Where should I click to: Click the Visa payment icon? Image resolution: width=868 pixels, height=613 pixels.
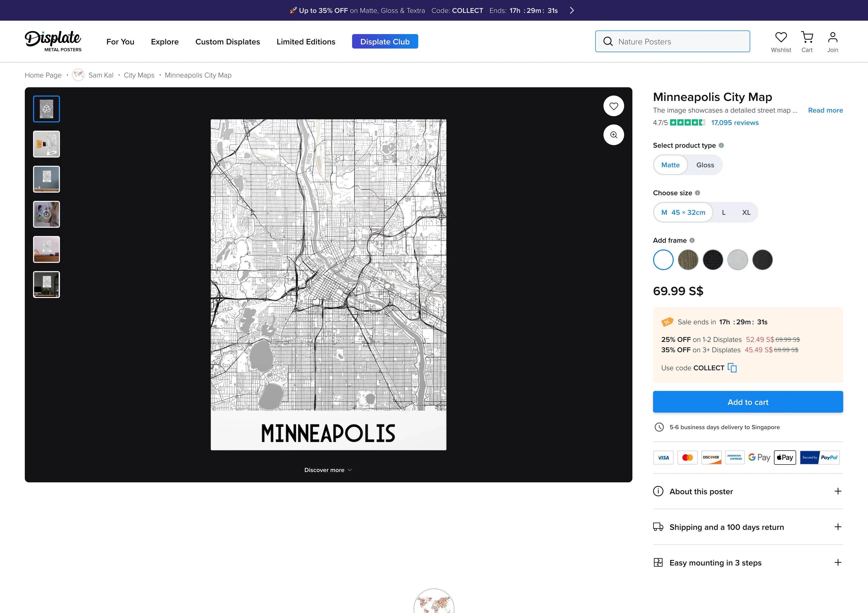663,458
